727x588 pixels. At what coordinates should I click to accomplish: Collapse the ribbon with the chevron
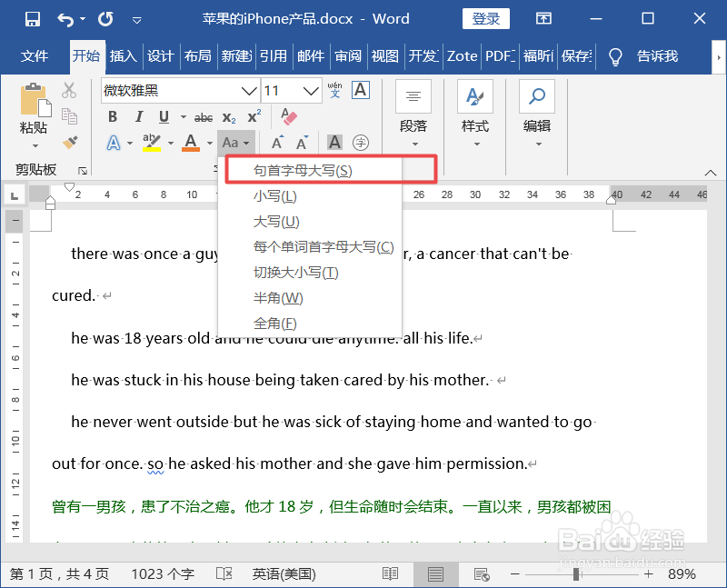click(711, 173)
